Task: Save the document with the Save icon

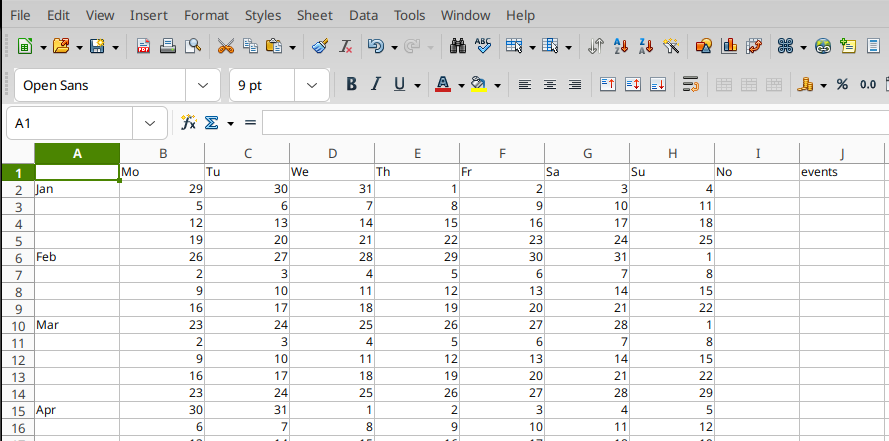Action: pos(98,46)
